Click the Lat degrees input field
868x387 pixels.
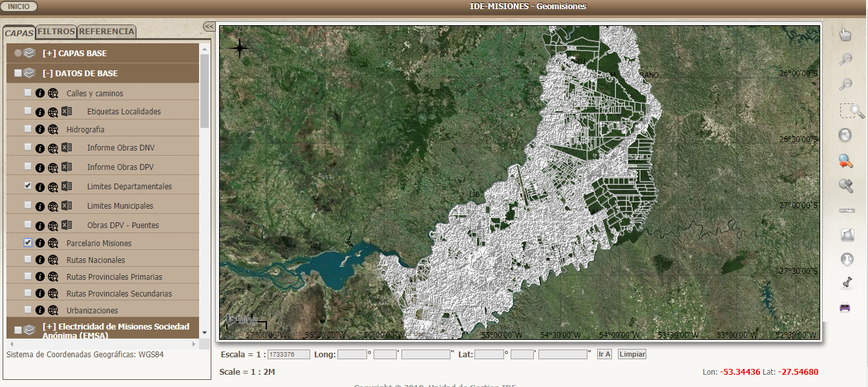[x=489, y=355]
